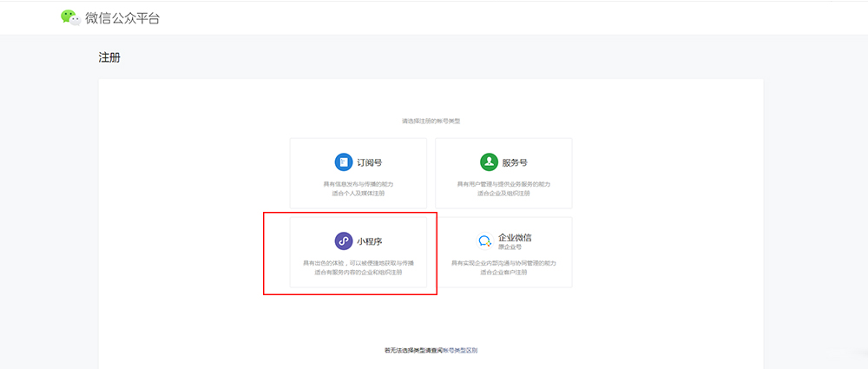Select the 订阅号 title text

370,162
